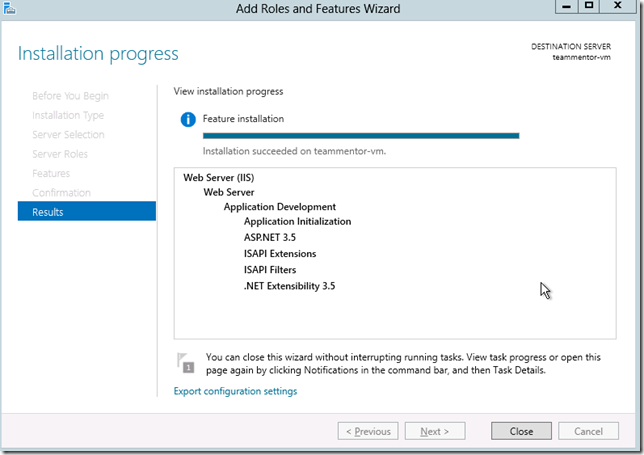
Task: Close the window with the X button
Action: (618, 6)
